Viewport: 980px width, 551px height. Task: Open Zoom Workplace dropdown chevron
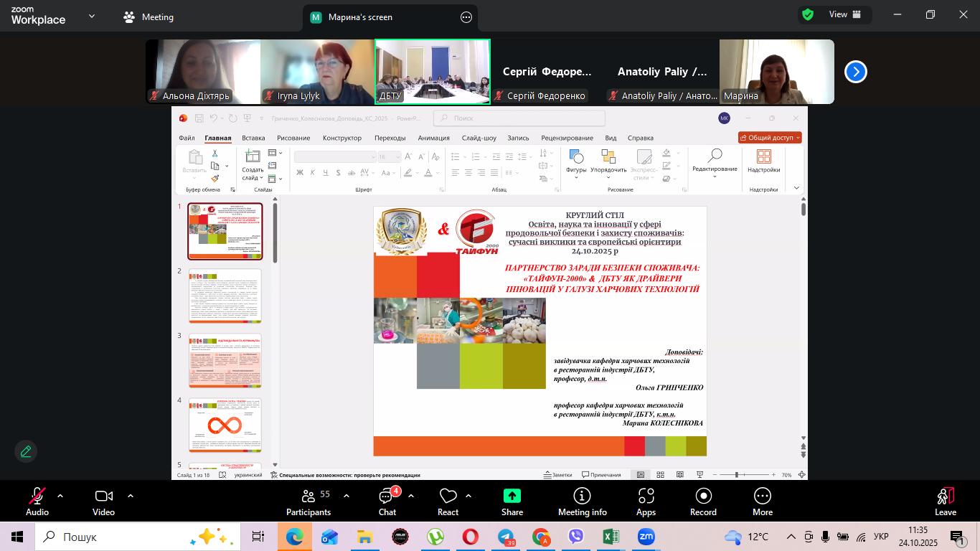pos(92,16)
